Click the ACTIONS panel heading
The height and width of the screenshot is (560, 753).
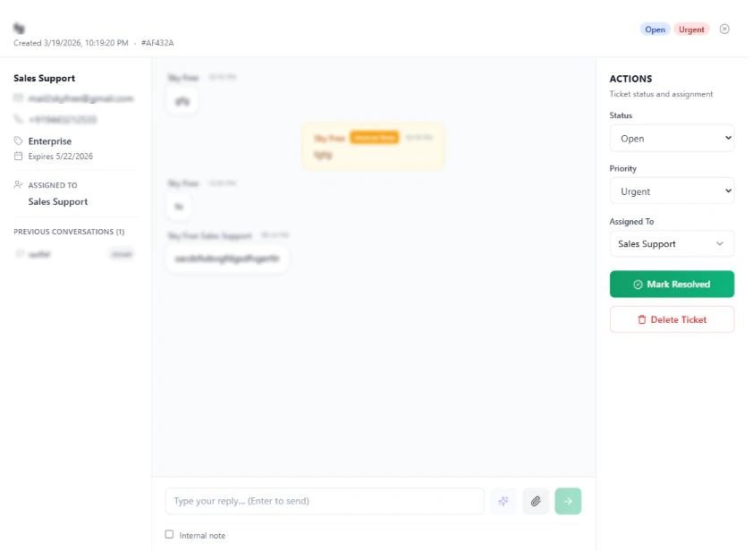tap(630, 79)
